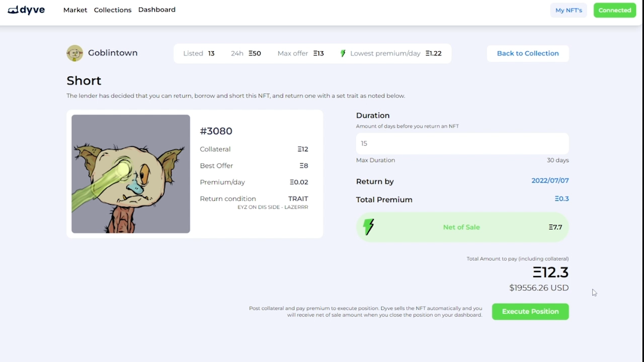Go Back to Collection
The height and width of the screenshot is (362, 644).
pyautogui.click(x=528, y=53)
